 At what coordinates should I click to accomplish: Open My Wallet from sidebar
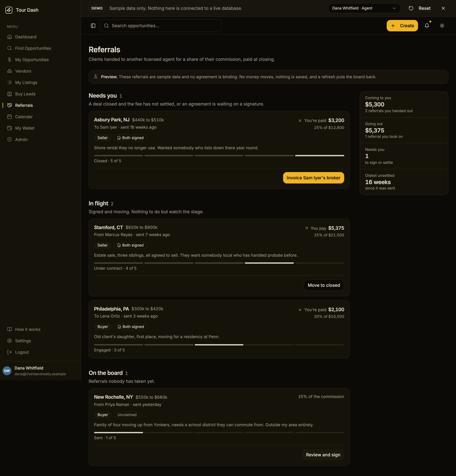point(40,128)
